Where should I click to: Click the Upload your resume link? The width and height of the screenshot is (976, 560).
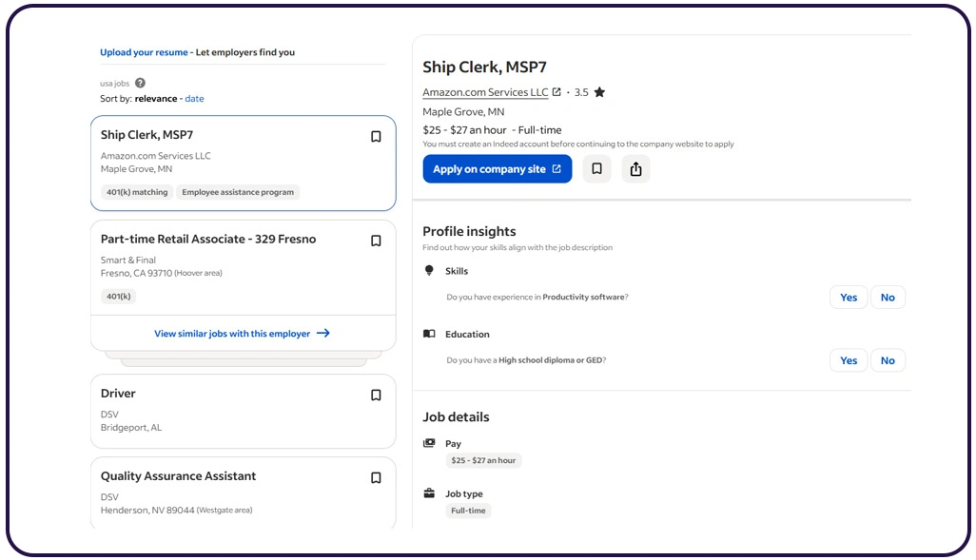pyautogui.click(x=144, y=53)
